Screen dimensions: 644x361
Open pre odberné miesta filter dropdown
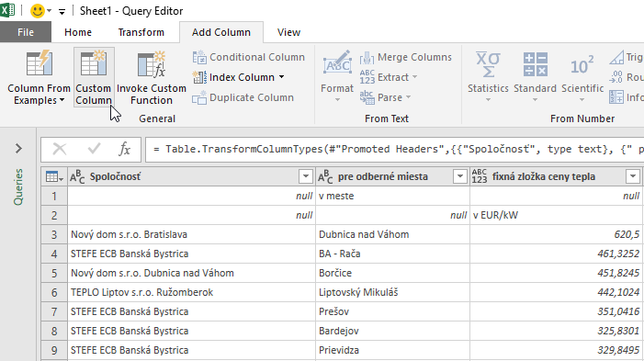click(x=460, y=176)
